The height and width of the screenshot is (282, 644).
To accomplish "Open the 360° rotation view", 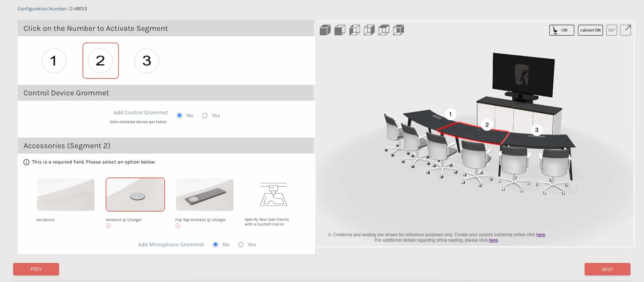I will point(611,30).
